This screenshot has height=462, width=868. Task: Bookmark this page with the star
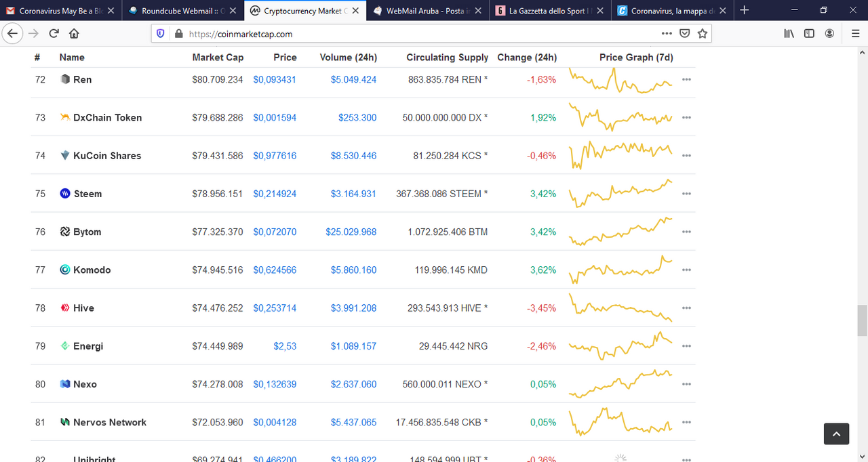703,33
